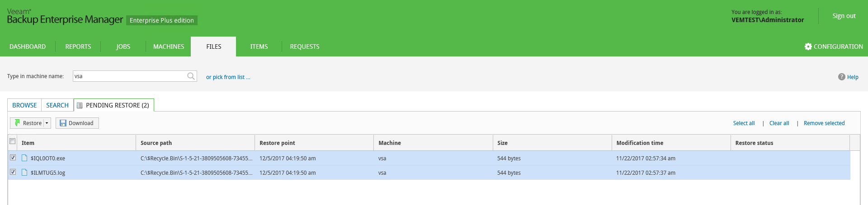Select the Files tab

click(x=213, y=47)
